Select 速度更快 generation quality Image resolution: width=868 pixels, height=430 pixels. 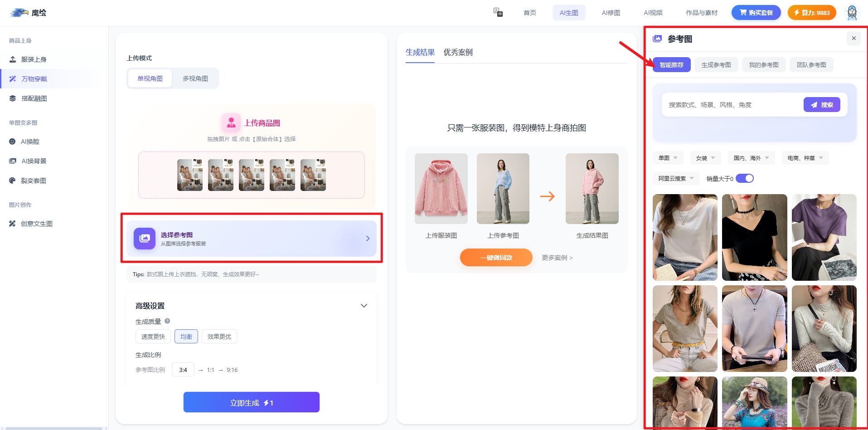click(x=153, y=337)
